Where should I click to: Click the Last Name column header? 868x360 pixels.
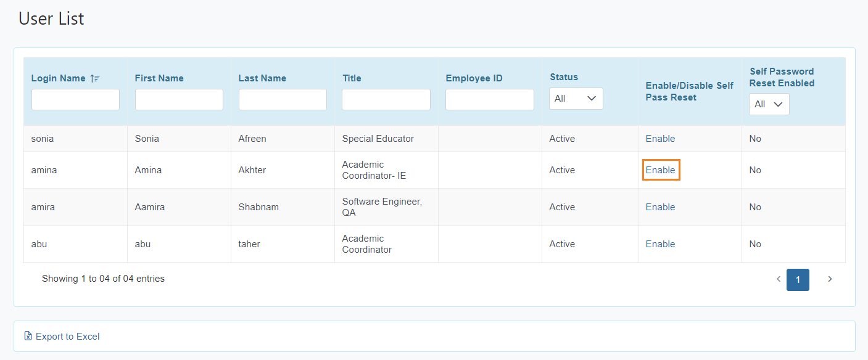pyautogui.click(x=262, y=78)
